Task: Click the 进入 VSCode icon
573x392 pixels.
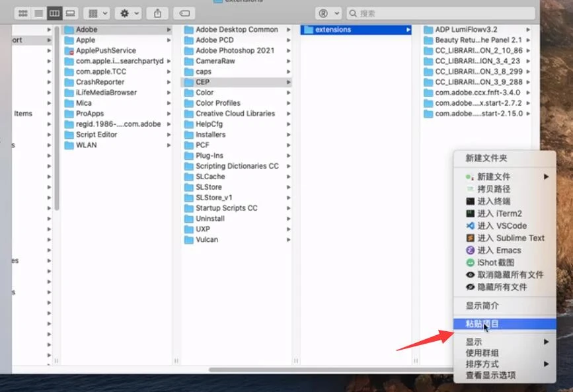Action: click(471, 226)
